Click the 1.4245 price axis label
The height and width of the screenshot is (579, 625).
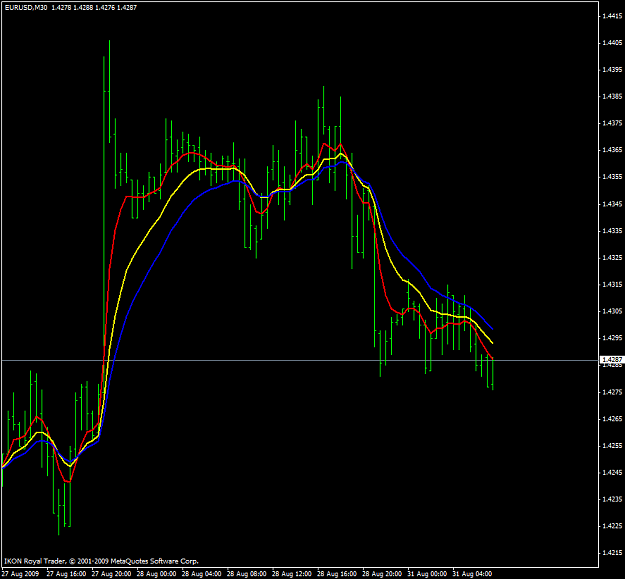(x=612, y=473)
